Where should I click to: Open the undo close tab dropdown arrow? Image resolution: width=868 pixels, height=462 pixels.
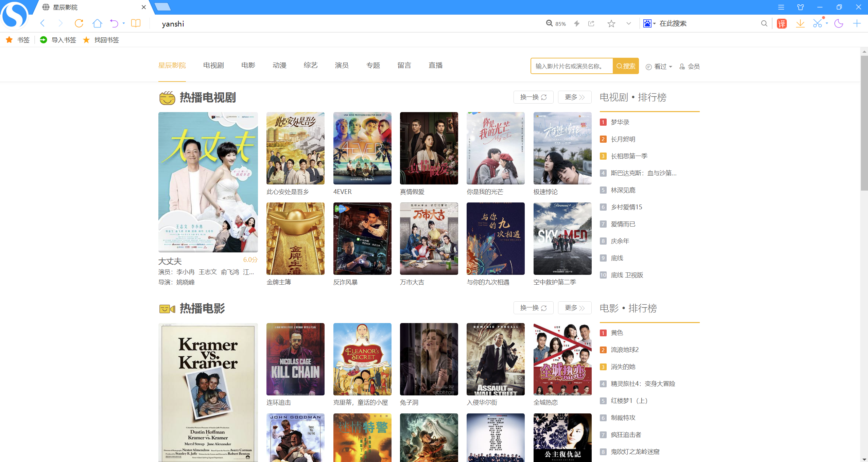click(x=124, y=23)
